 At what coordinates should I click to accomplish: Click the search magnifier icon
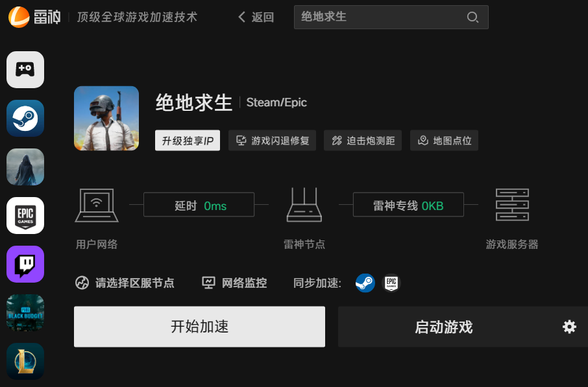472,18
